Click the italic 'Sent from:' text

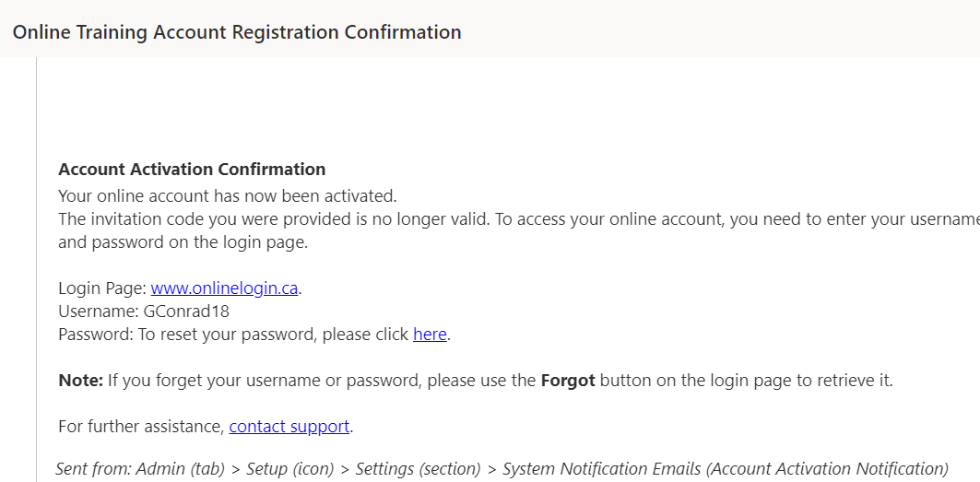(x=93, y=468)
